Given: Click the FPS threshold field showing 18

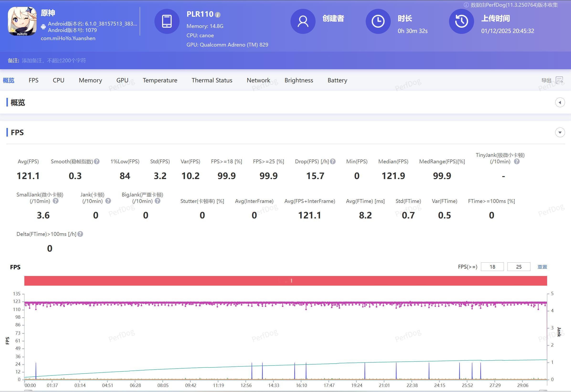Looking at the screenshot, I should tap(492, 267).
